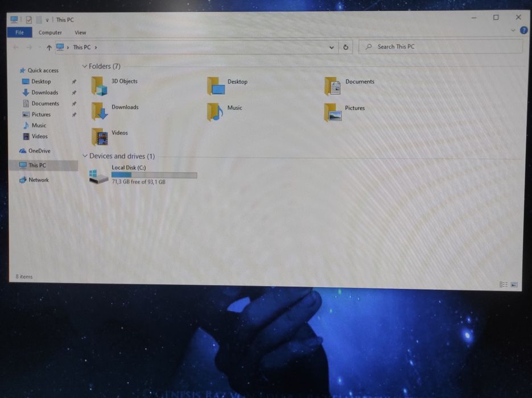
Task: Open the 3D Objects folder icon
Action: point(99,86)
